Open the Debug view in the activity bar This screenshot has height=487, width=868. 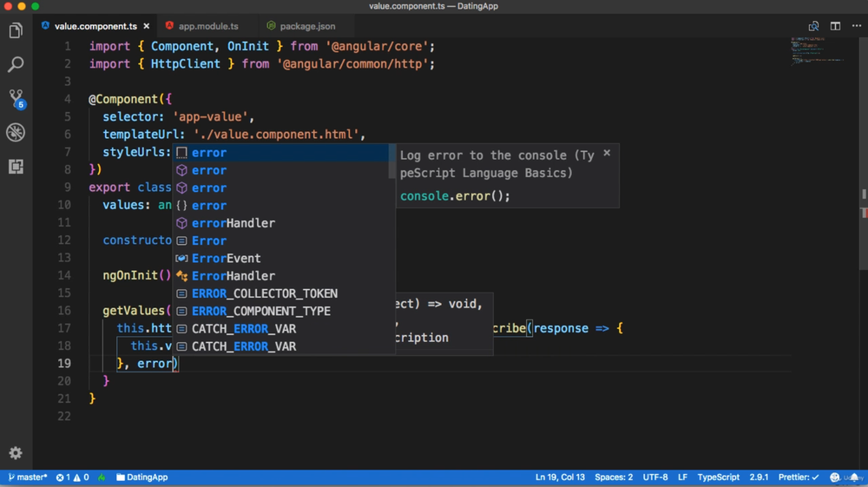[x=16, y=132]
